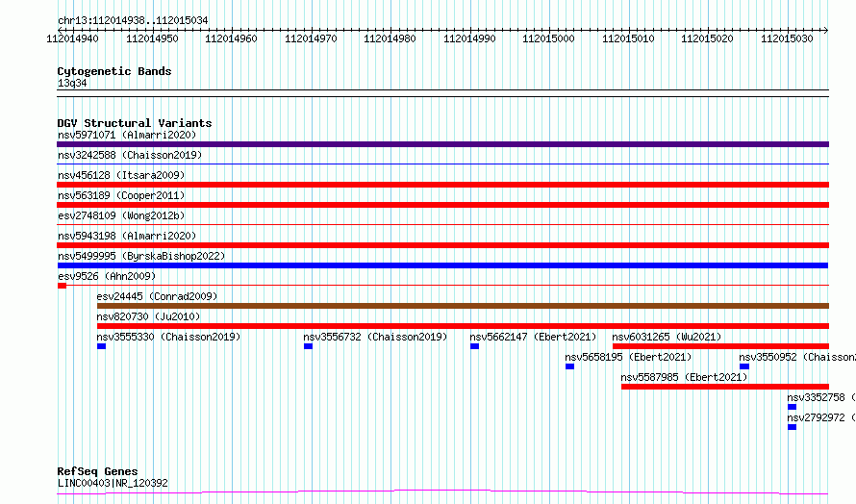
Task: Click the esv9526 (Ahn2009) label
Action: [107, 276]
